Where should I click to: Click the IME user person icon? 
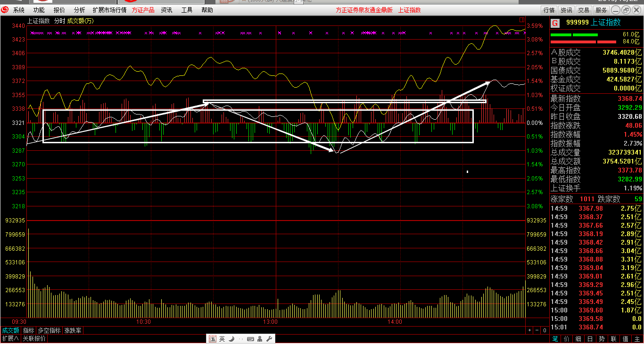pyautogui.click(x=260, y=339)
